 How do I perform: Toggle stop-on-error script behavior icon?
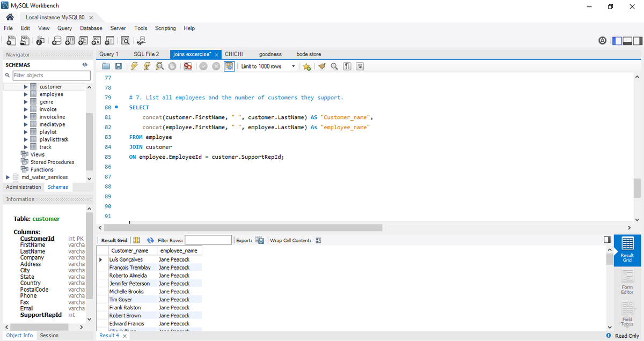point(188,66)
